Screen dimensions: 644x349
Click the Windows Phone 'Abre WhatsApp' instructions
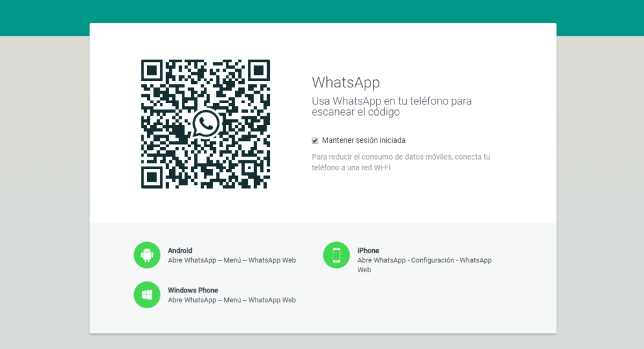pos(231,300)
